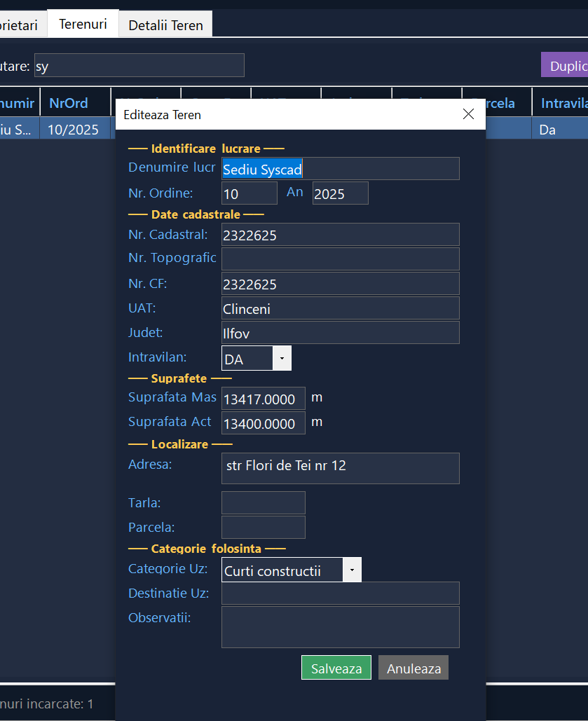
Task: Focus the empty Nr. Topografic field
Action: pos(340,259)
